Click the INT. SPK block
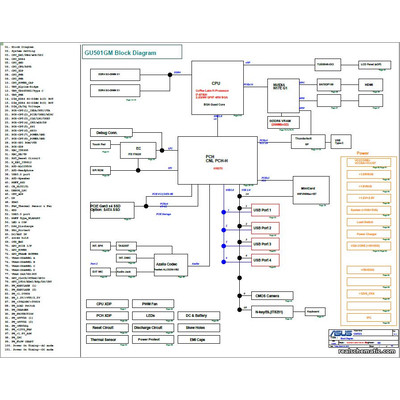The width and height of the screenshot is (400, 400). click(x=100, y=246)
